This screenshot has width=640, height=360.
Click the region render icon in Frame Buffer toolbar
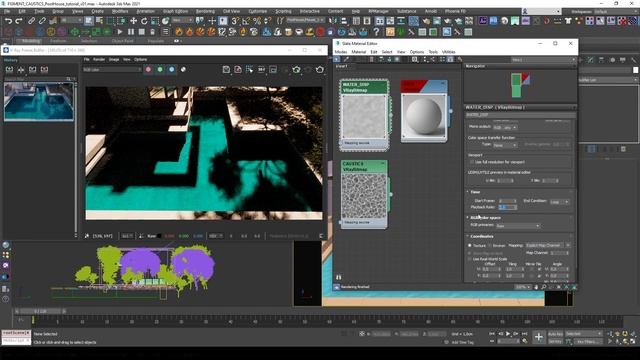[273, 70]
